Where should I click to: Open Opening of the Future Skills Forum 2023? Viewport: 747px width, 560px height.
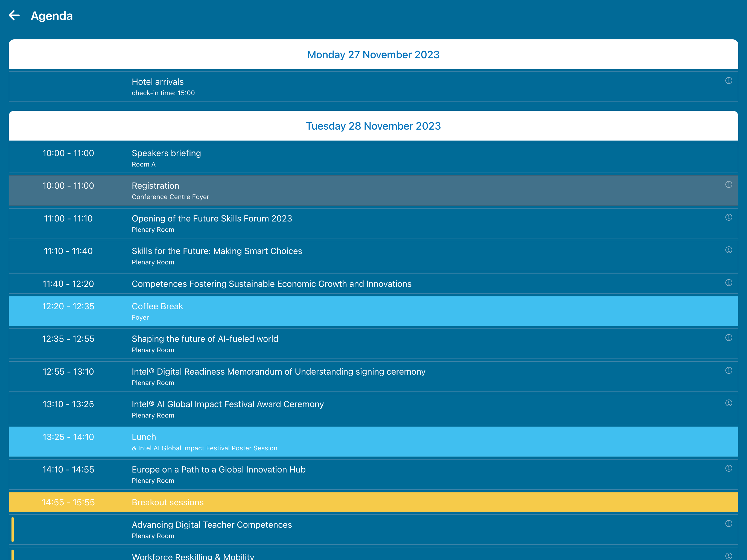(373, 223)
